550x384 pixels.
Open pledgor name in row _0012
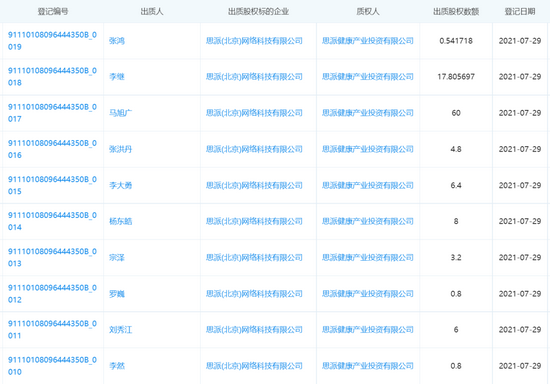click(x=117, y=294)
